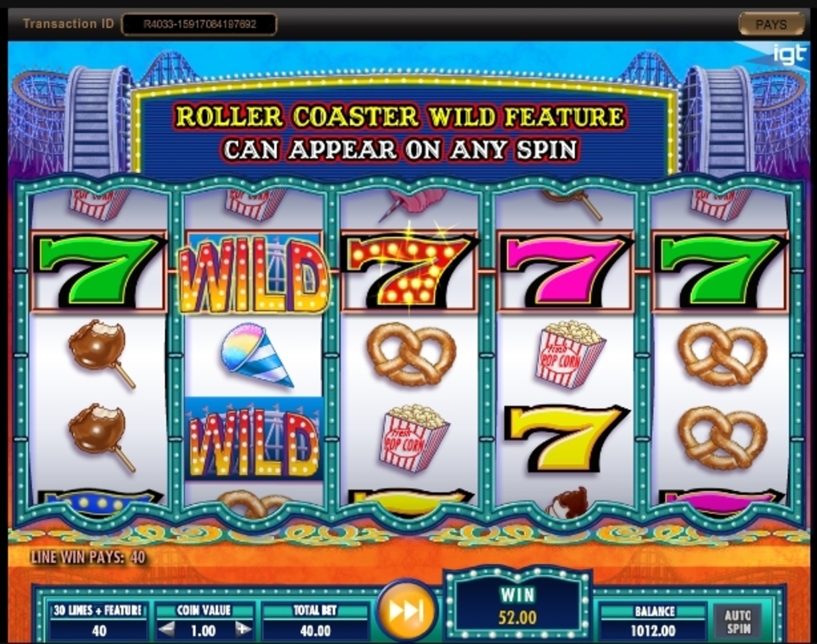Viewport: 817px width, 644px height.
Task: Enable the Auto Spin button
Action: (737, 622)
